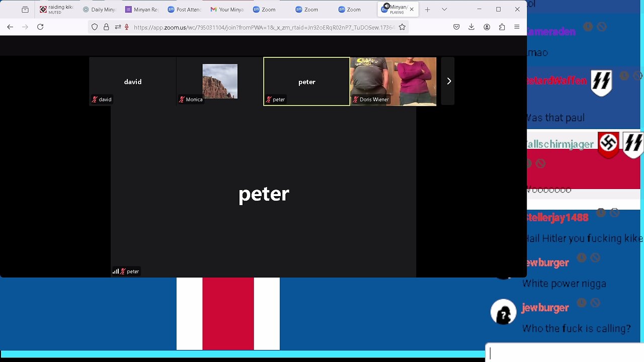Open the Your Minya... Gmail tab
This screenshot has height=362, width=644.
(x=227, y=10)
